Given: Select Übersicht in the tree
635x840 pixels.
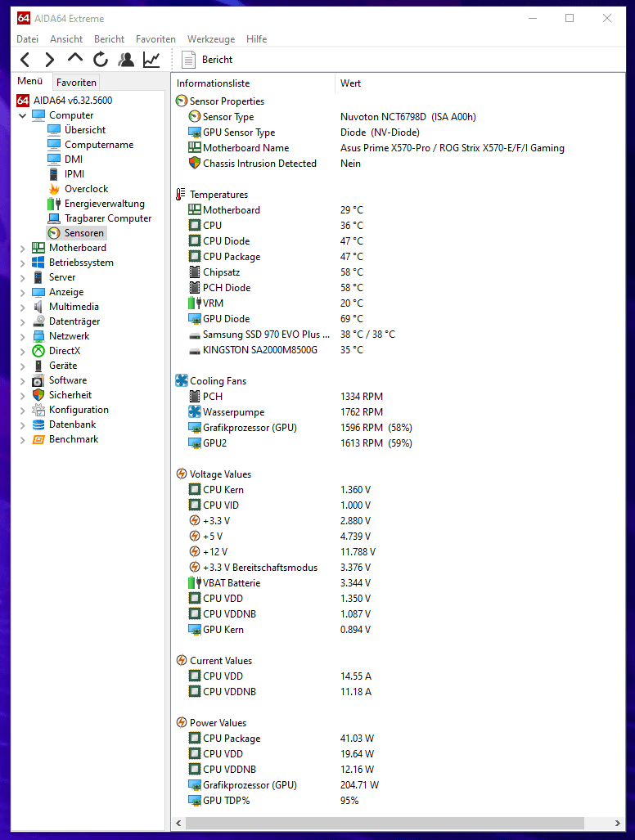Looking at the screenshot, I should [85, 130].
